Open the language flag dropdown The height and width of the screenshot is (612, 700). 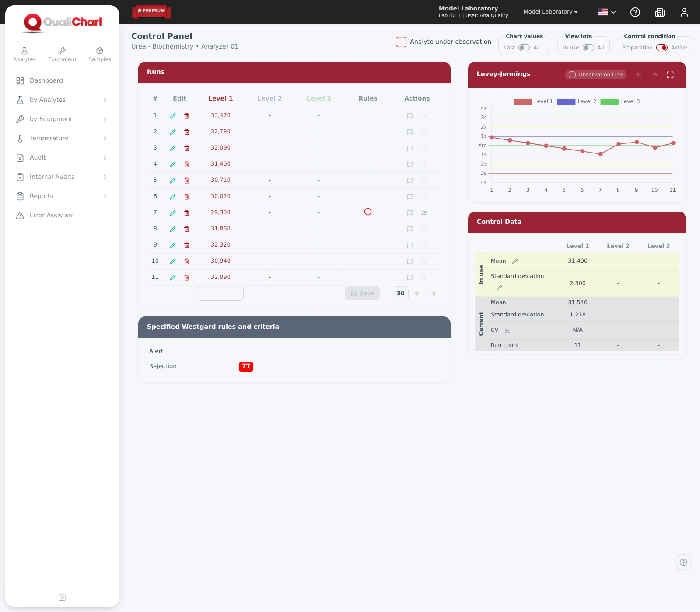click(x=607, y=12)
